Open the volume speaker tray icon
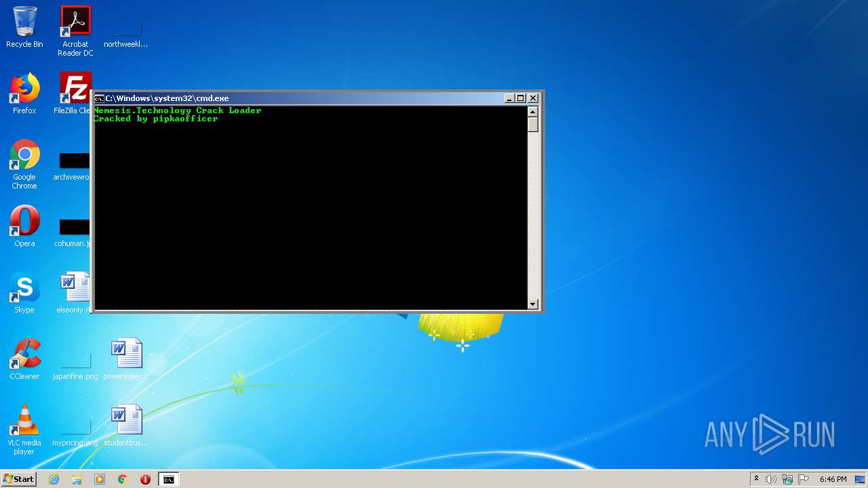868x488 pixels. pos(770,479)
